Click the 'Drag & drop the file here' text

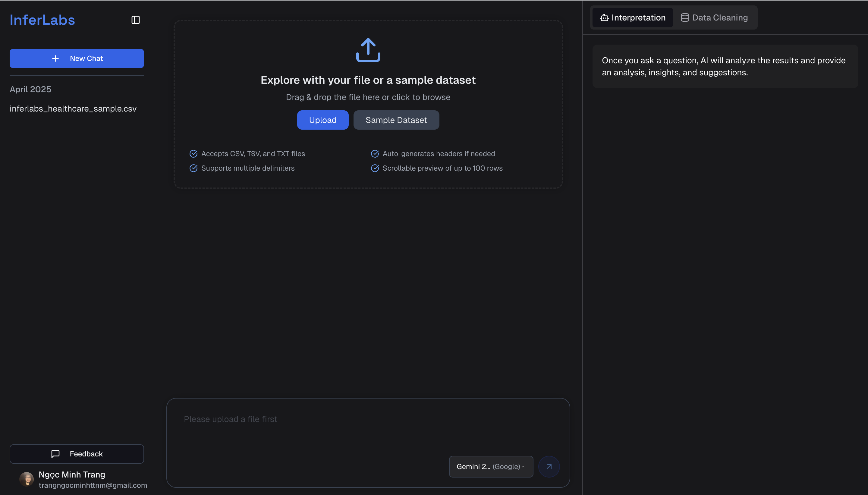[368, 97]
